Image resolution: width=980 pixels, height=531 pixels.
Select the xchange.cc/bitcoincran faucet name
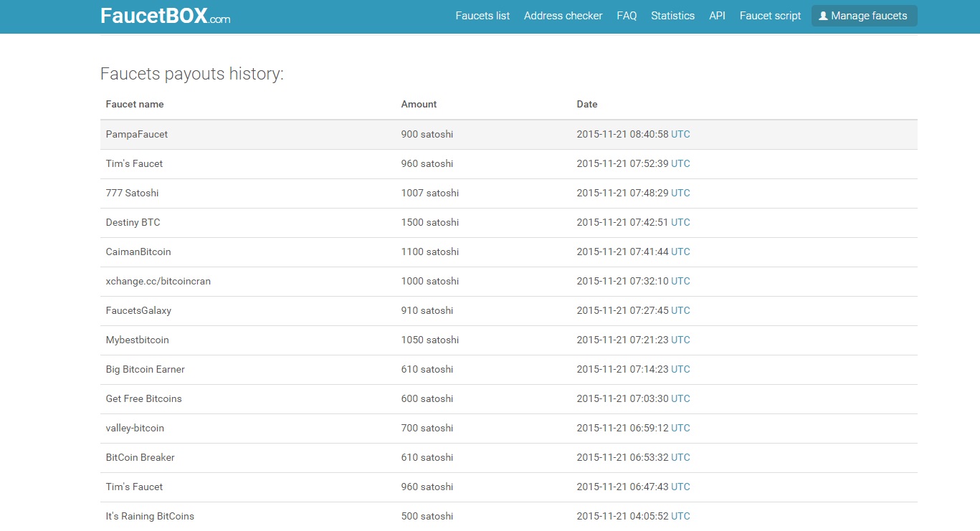click(x=158, y=281)
